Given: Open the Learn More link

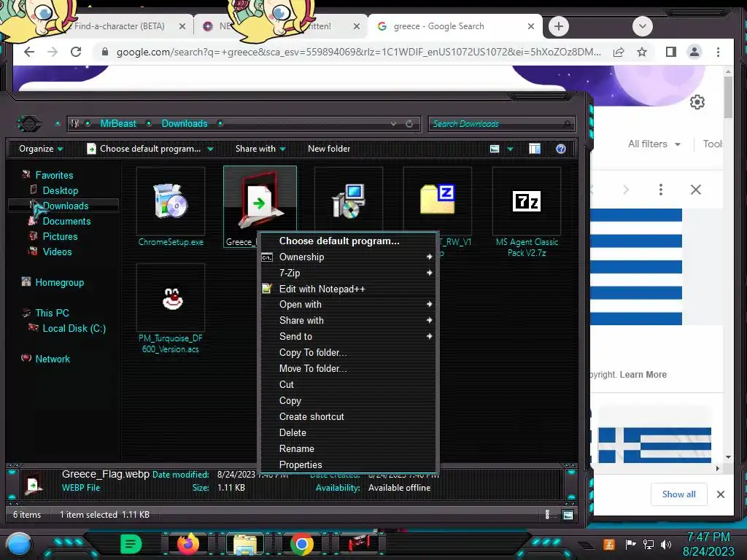Looking at the screenshot, I should click(643, 375).
